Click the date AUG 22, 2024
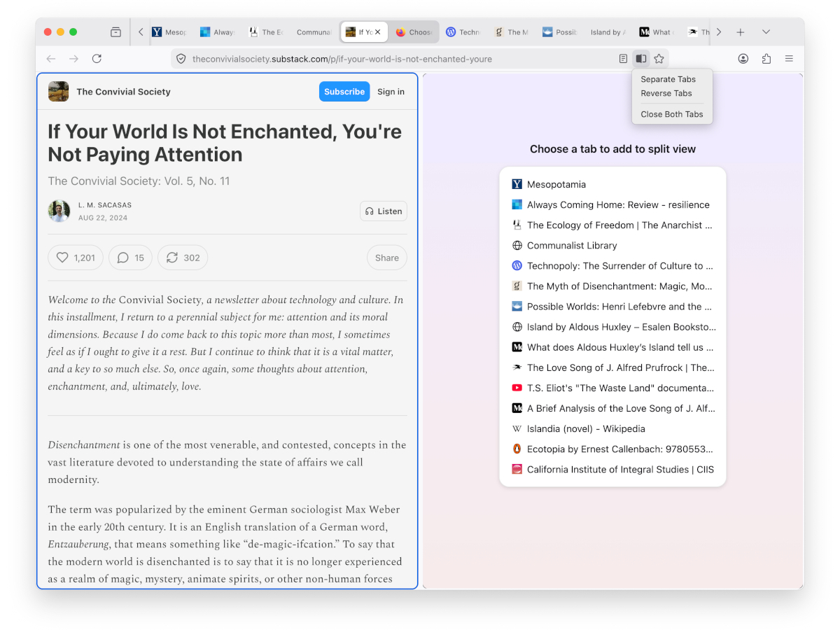 [103, 218]
